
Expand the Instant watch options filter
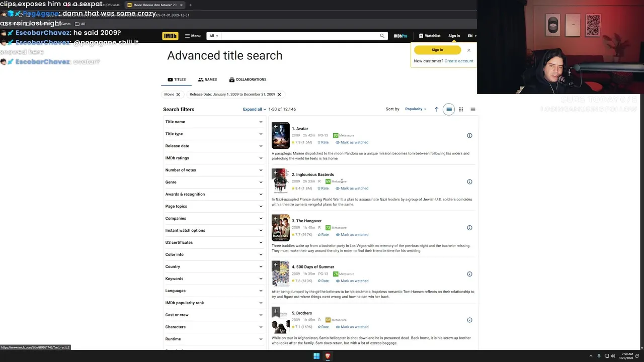pos(214,230)
